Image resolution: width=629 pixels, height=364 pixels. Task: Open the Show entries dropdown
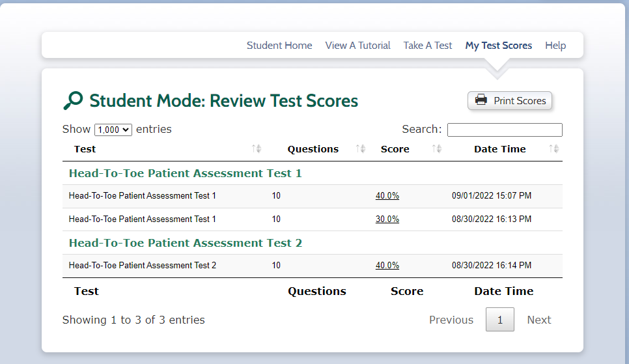pos(113,130)
